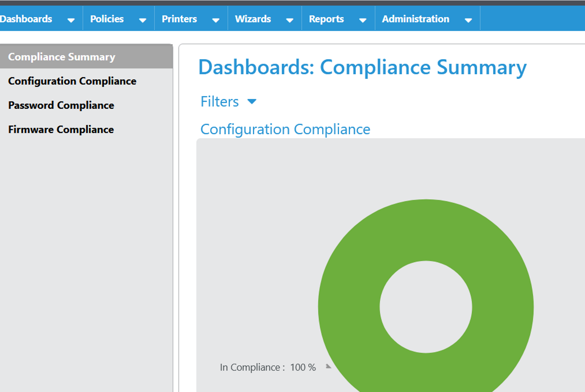Expand the Wizards dropdown arrow
Image resolution: width=585 pixels, height=392 pixels.
tap(289, 20)
